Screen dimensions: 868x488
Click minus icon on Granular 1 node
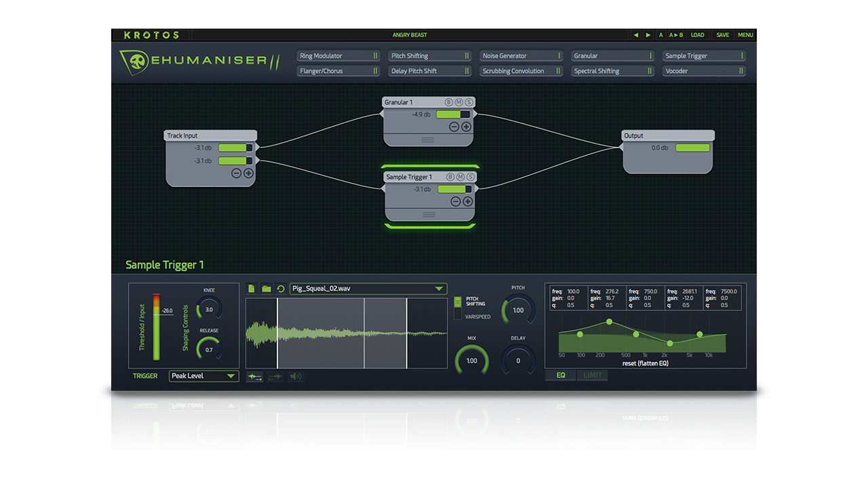pyautogui.click(x=454, y=127)
